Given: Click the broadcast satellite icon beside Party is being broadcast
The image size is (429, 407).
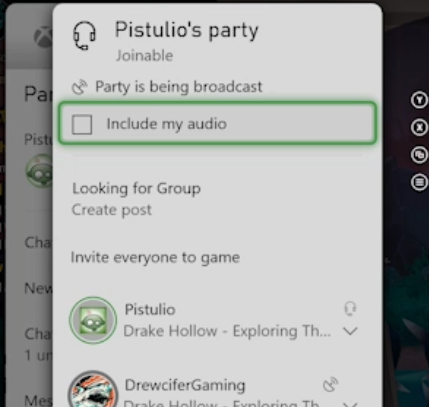Looking at the screenshot, I should pyautogui.click(x=79, y=87).
